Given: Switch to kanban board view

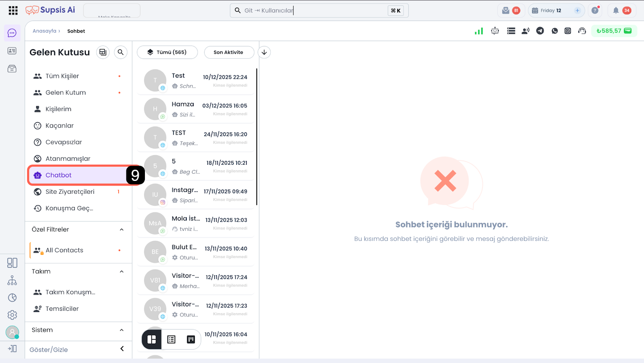Looking at the screenshot, I should tap(191, 340).
